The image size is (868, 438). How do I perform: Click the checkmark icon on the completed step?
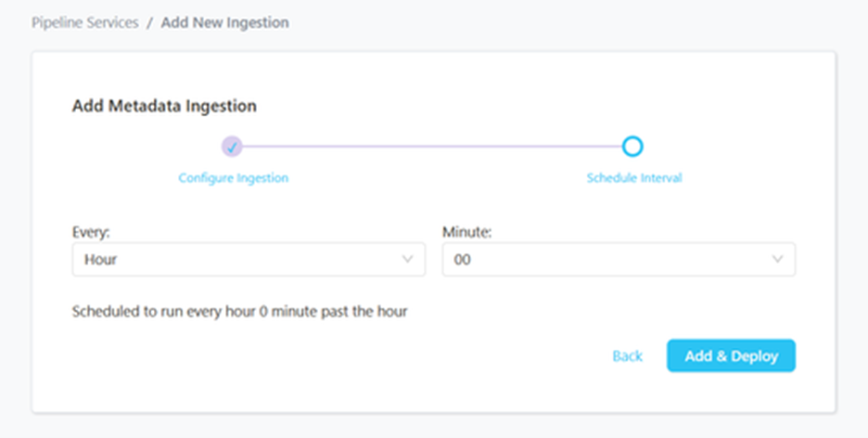pos(232,146)
